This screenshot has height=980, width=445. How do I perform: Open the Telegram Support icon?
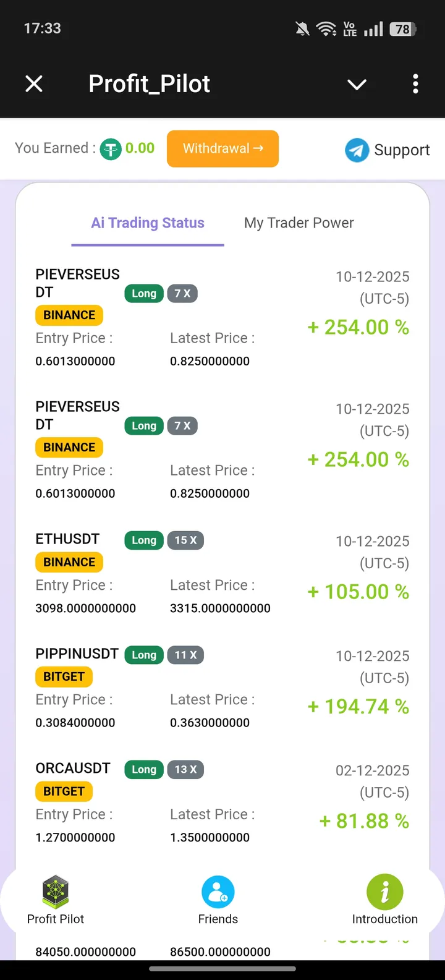pyautogui.click(x=357, y=150)
